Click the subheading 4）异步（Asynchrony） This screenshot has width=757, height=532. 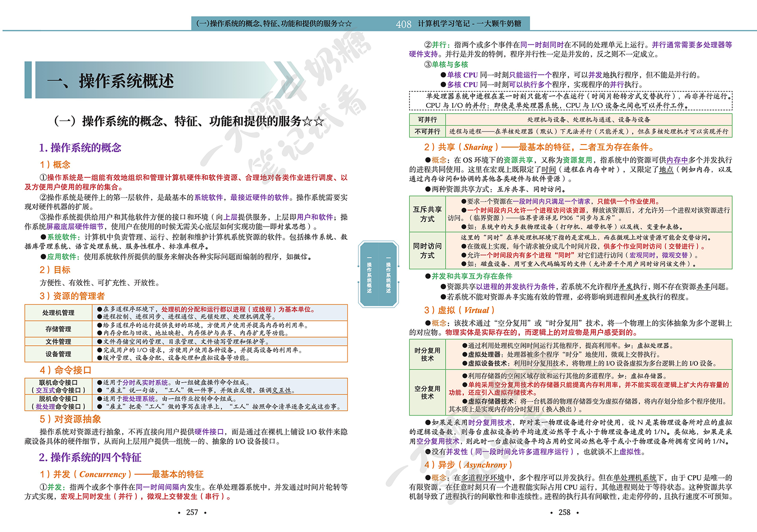(x=468, y=465)
